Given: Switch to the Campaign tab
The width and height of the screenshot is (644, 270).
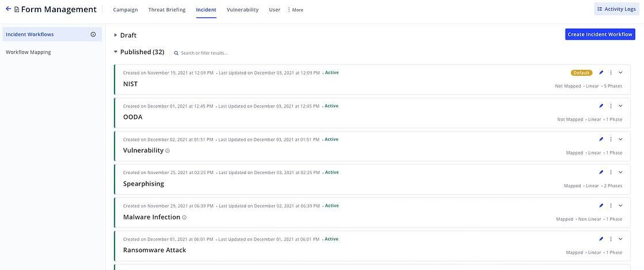Looking at the screenshot, I should [x=125, y=10].
